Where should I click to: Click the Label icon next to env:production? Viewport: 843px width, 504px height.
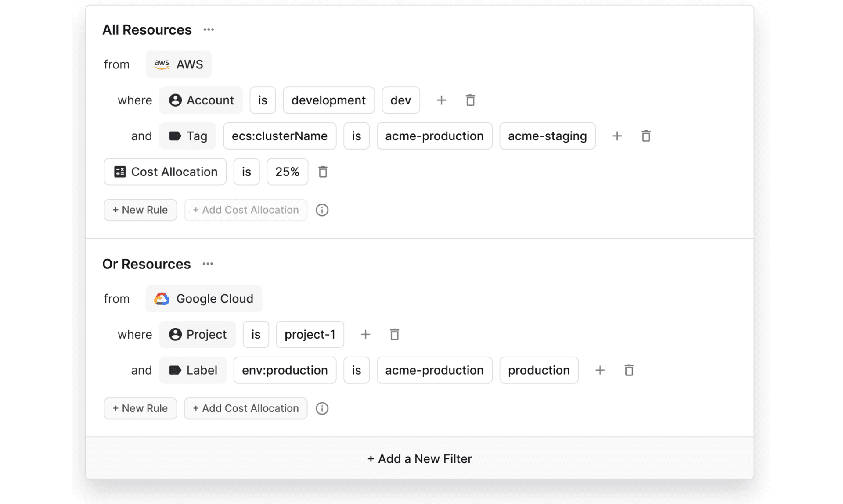click(x=175, y=370)
